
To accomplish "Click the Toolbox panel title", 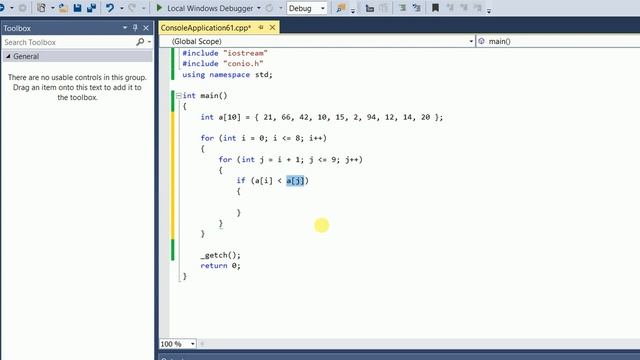I will [17, 28].
